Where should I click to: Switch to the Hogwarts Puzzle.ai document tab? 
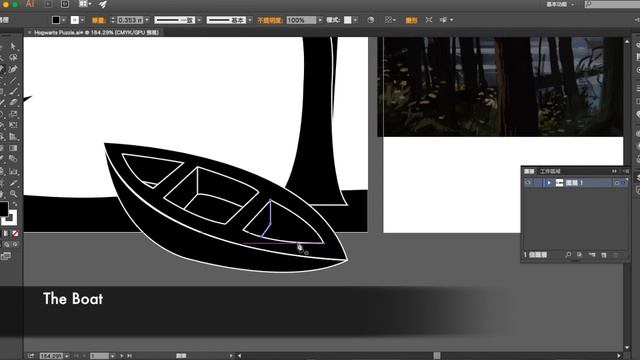[96, 32]
